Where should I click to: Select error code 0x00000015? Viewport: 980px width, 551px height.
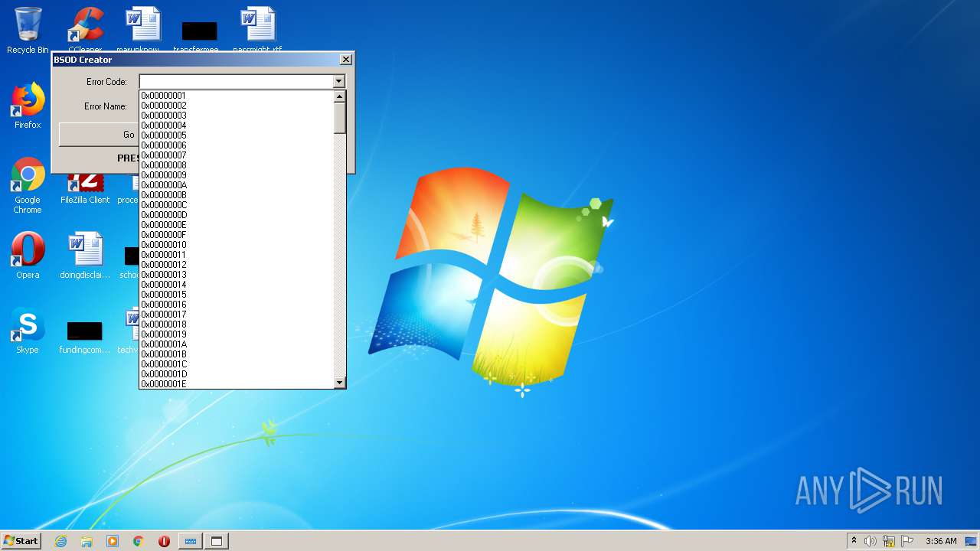click(x=237, y=295)
